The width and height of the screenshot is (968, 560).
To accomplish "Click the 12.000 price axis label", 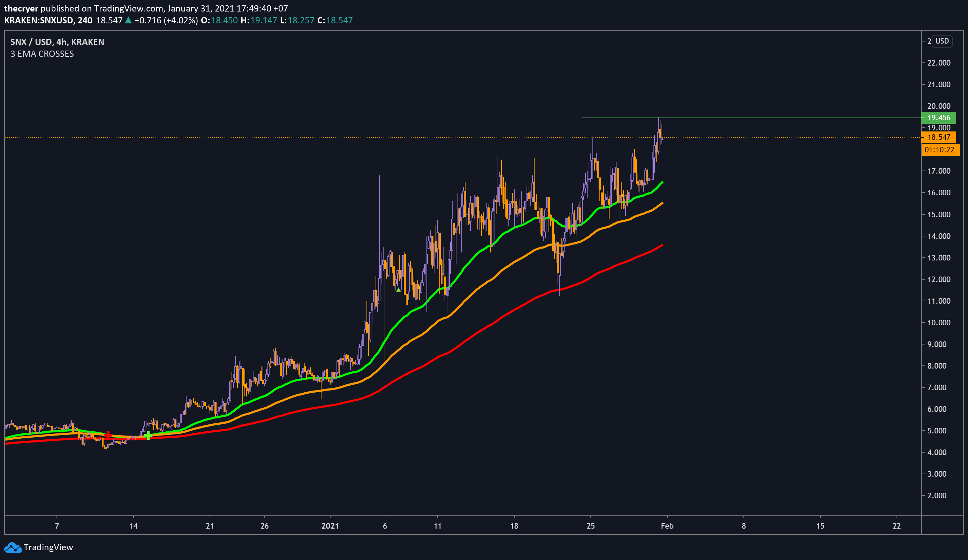I will 939,279.
